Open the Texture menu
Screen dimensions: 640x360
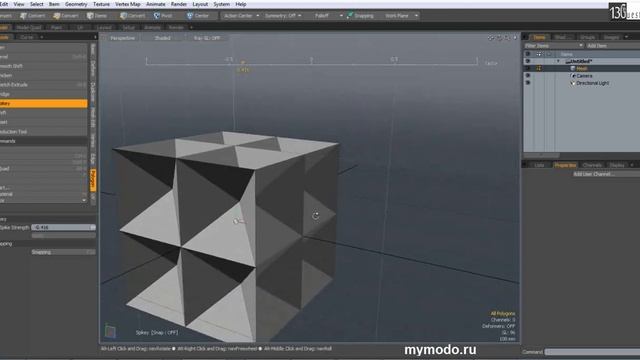click(101, 4)
